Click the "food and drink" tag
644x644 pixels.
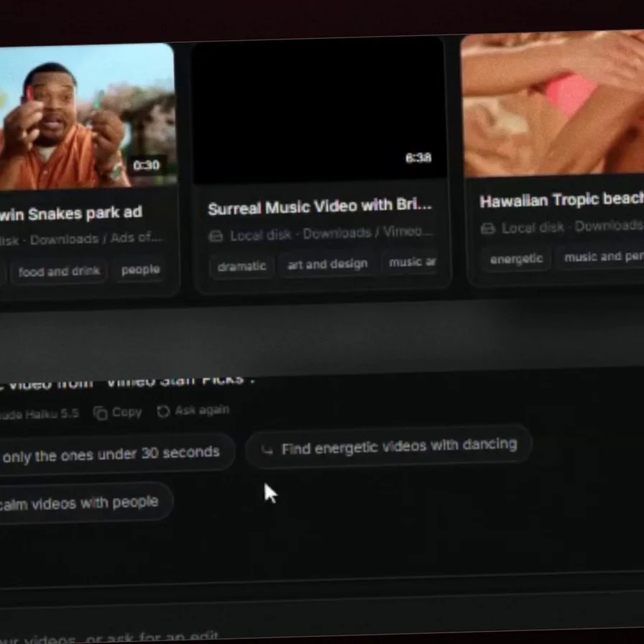coord(59,272)
